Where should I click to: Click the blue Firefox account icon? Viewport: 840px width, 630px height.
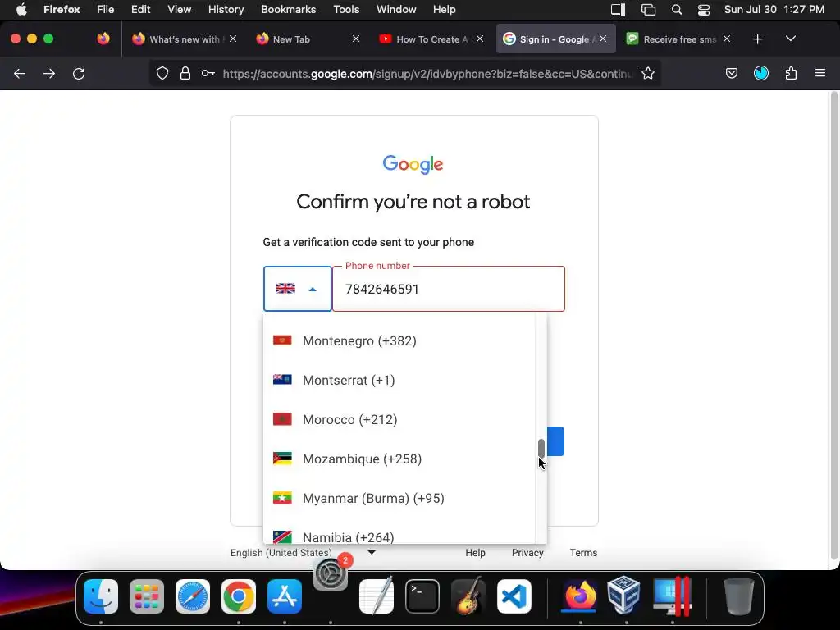(x=761, y=73)
